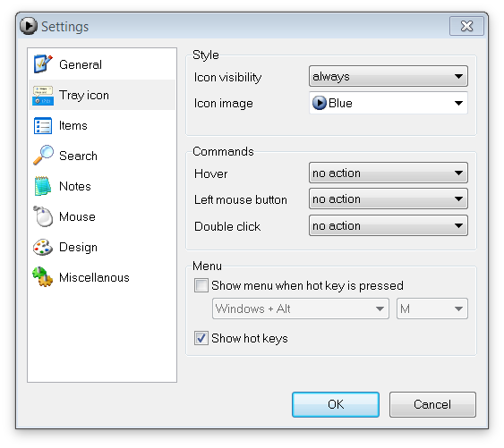Click the Mouse device icon
Viewport: 504px width, 448px height.
pyautogui.click(x=43, y=216)
